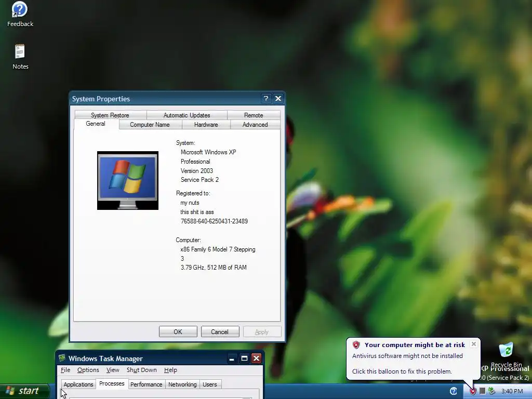Close the Windows Task Manager window

pos(257,358)
